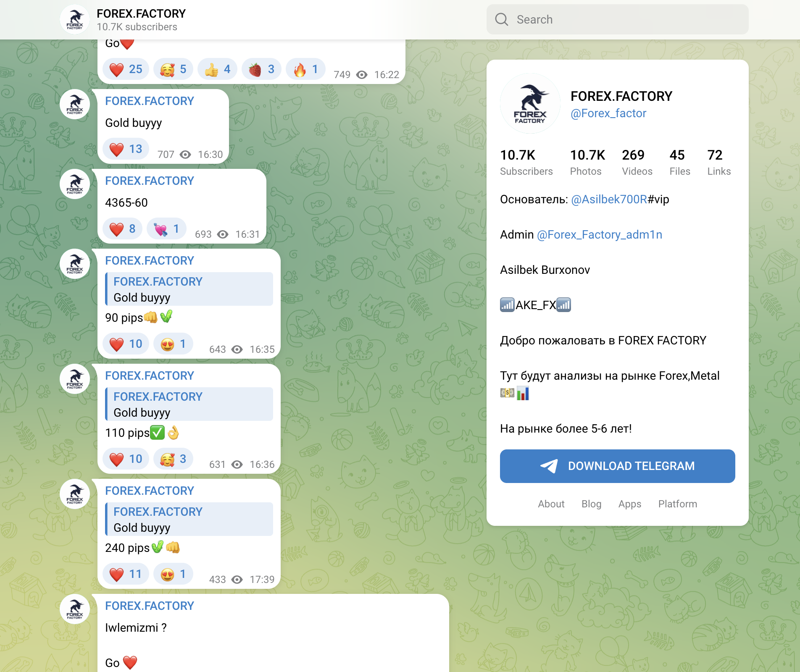The width and height of the screenshot is (800, 672).
Task: Open the quoted Gold buyyy reply in 110 pips post
Action: tap(189, 404)
